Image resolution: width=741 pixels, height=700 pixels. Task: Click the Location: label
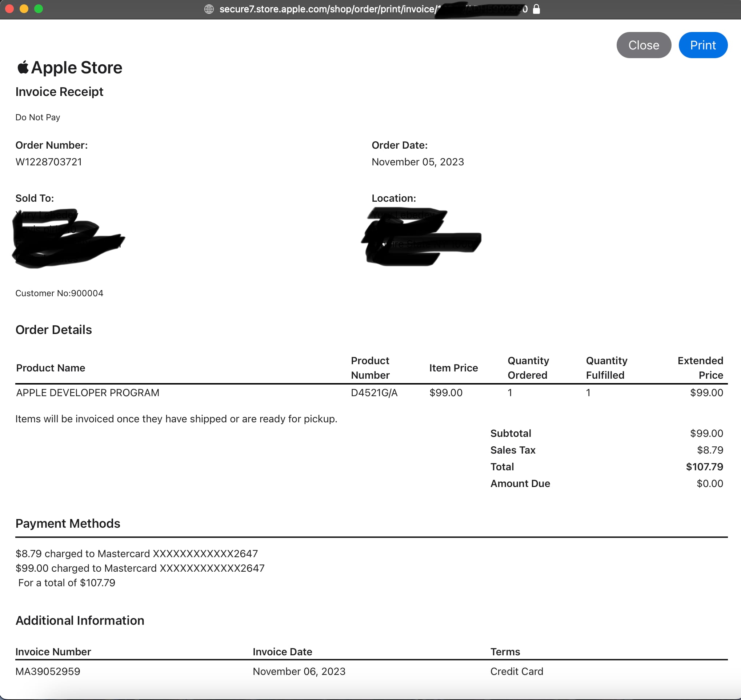[394, 198]
